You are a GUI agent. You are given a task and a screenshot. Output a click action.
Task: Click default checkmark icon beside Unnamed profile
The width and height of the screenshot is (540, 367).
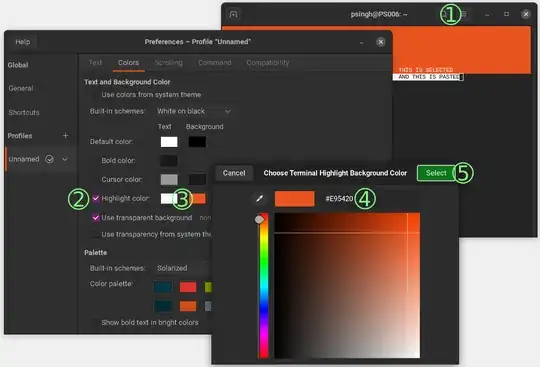49,159
